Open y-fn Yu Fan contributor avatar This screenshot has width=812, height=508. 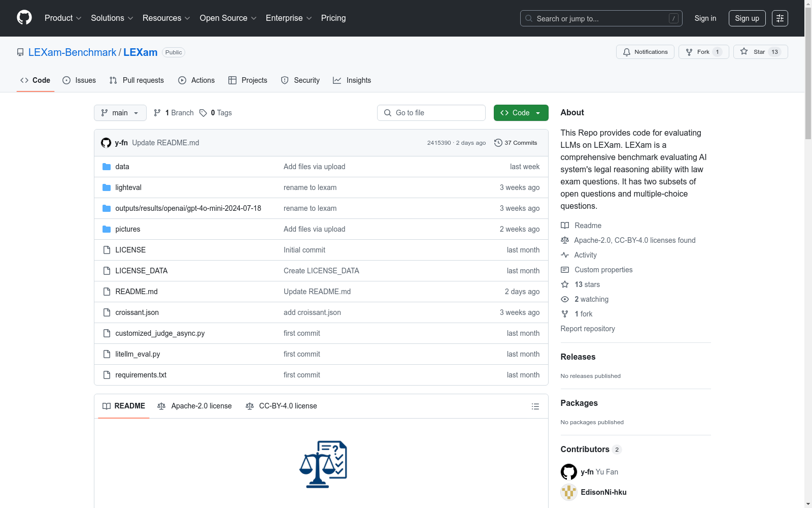(x=569, y=472)
